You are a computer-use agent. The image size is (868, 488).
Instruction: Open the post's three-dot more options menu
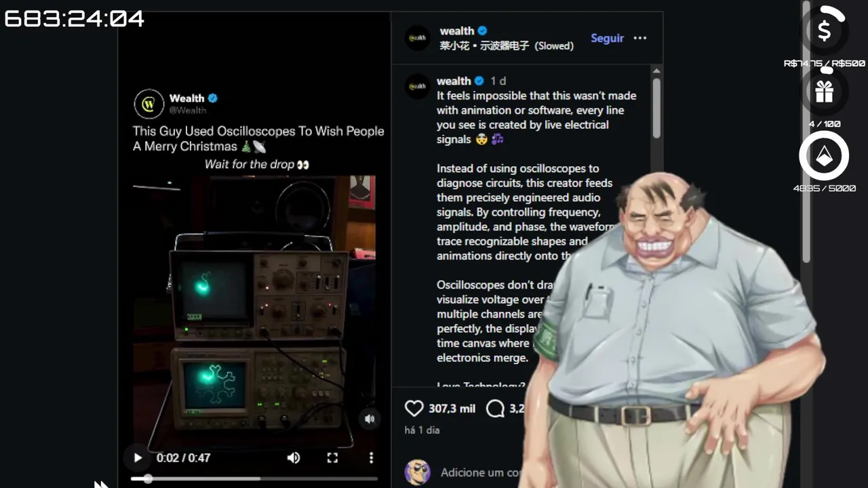coord(640,38)
